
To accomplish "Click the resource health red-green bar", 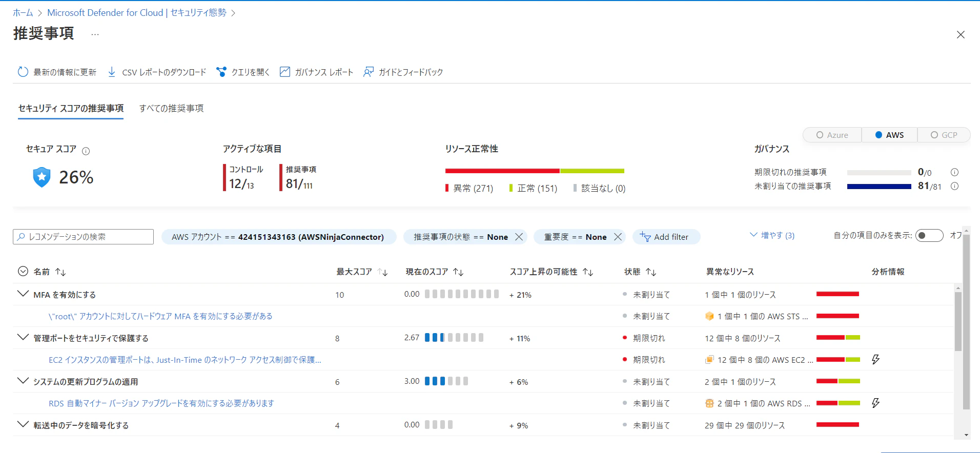I will (x=535, y=171).
